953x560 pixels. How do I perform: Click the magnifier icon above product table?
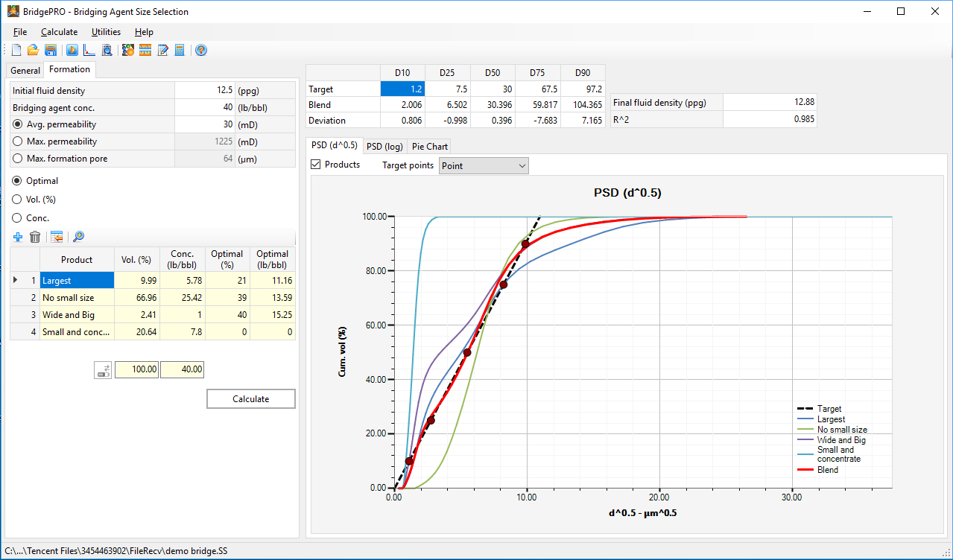(78, 237)
